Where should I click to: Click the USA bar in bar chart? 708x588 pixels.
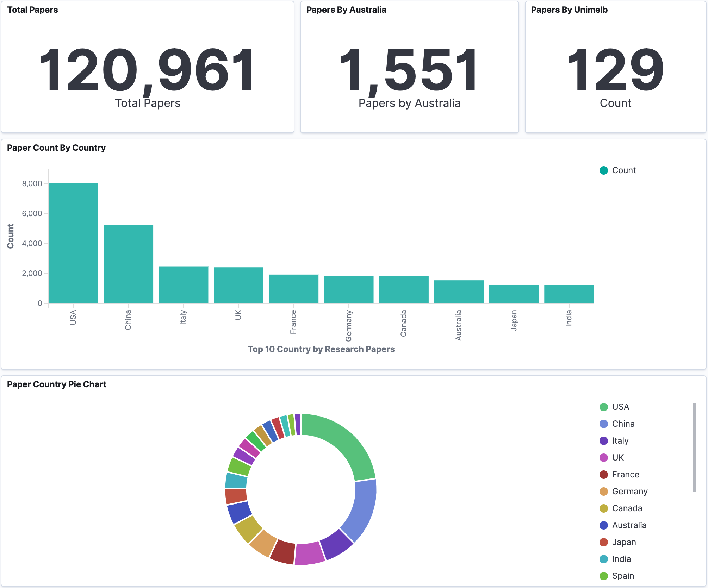[73, 243]
